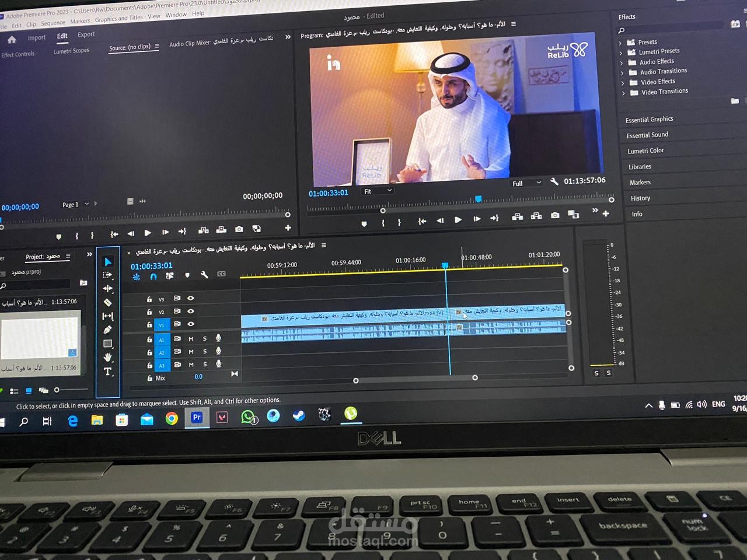Switch to the Export workspace tab

click(86, 34)
